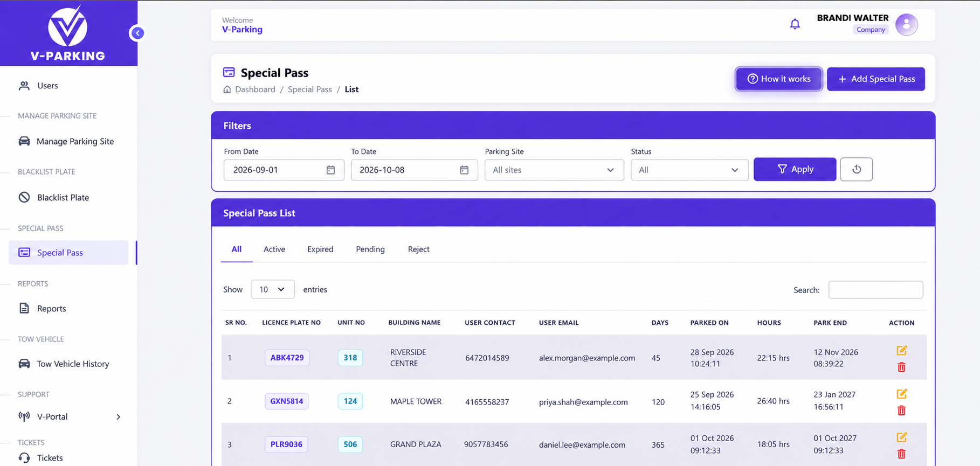Click licence plate badge GXN5814

click(287, 401)
